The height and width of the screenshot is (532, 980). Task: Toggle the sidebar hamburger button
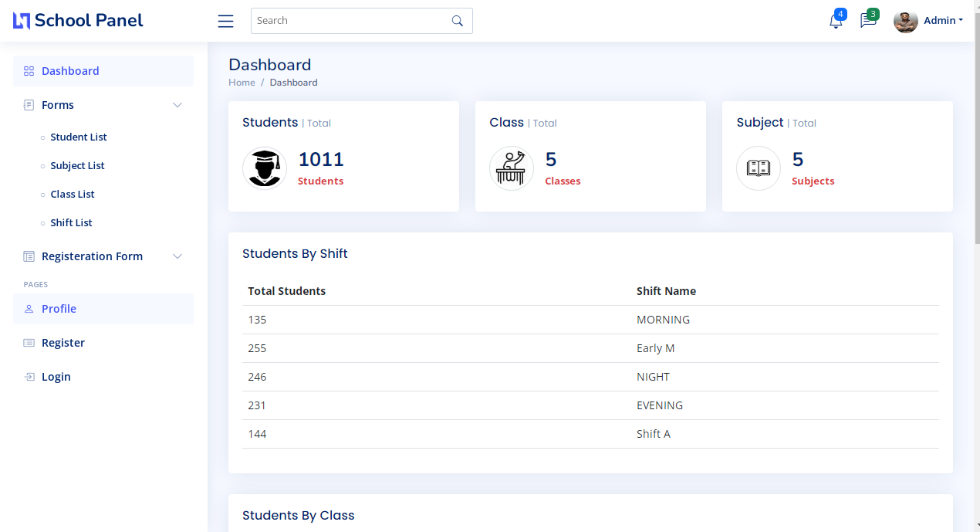(x=225, y=21)
